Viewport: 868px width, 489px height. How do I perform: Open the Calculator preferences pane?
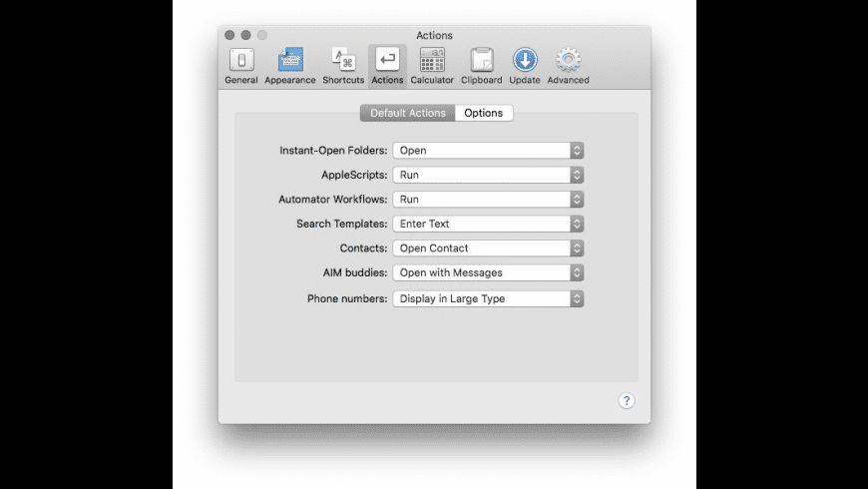pos(432,66)
